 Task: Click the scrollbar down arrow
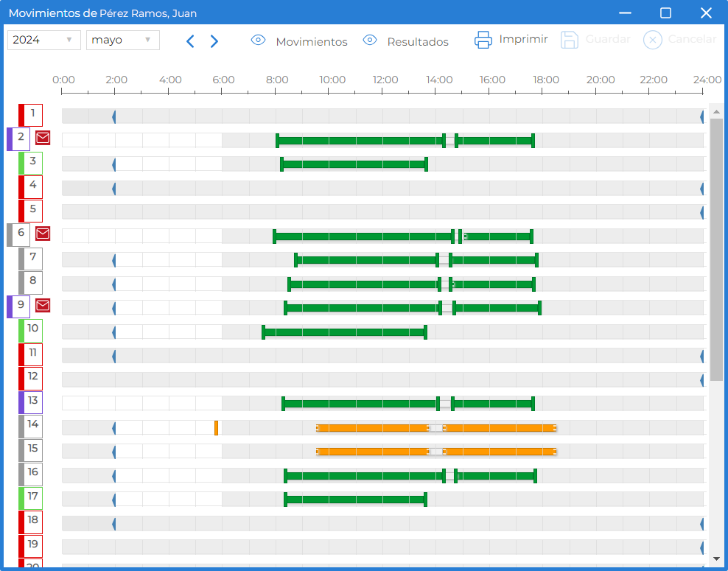tap(716, 559)
